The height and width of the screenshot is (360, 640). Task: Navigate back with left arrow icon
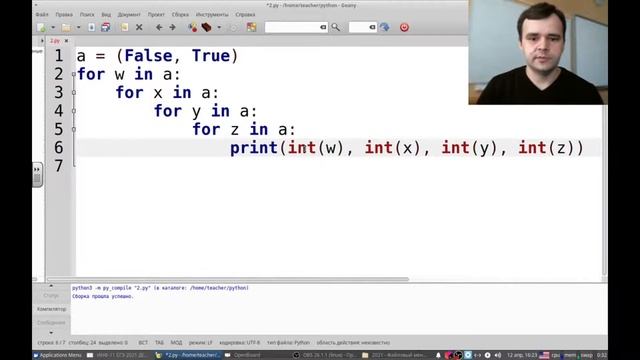pos(159,27)
